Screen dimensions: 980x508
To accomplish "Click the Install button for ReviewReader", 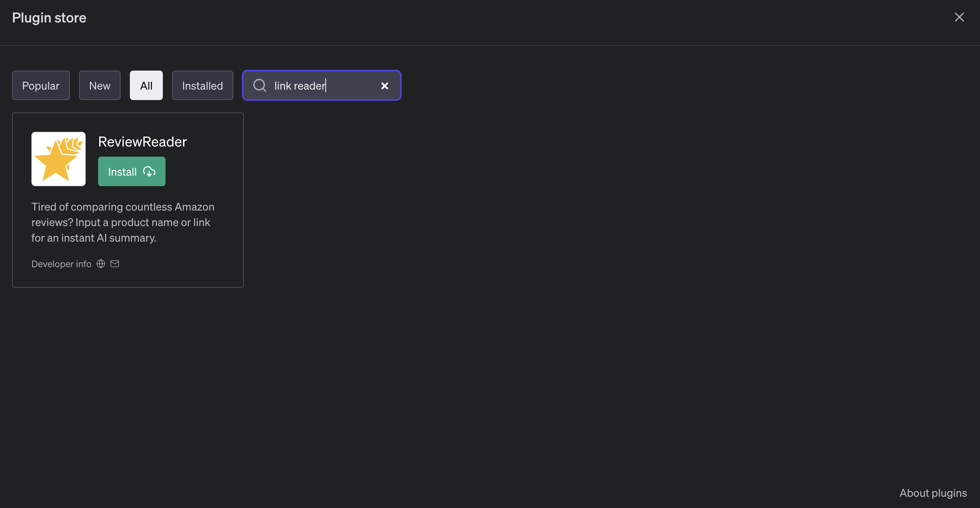I will click(131, 171).
